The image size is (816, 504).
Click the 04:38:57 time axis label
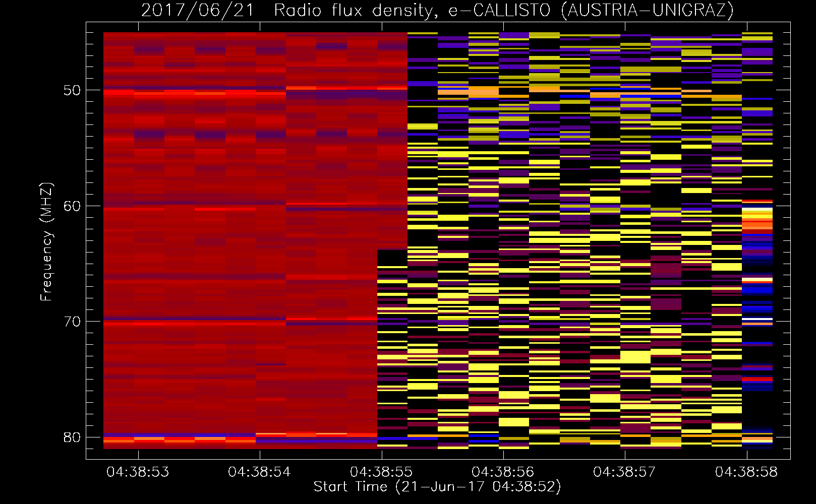tap(624, 472)
